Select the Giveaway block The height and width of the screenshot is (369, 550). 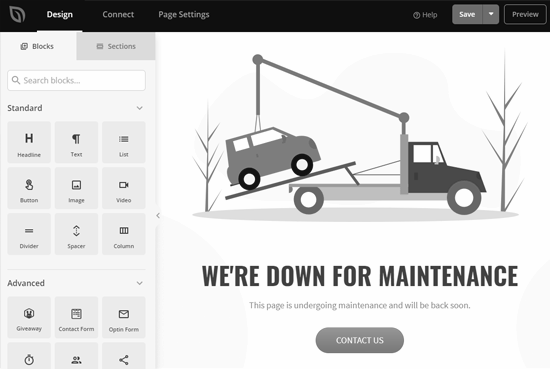click(29, 317)
